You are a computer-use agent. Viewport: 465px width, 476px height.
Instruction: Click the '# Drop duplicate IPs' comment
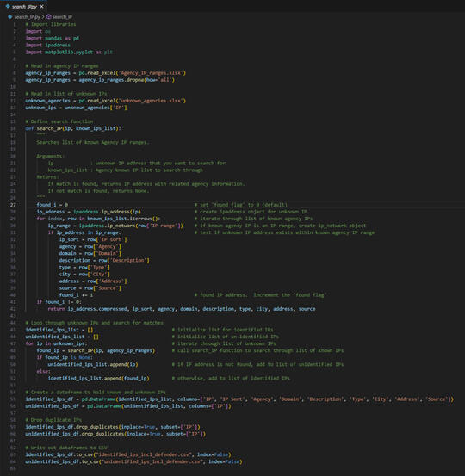53,420
